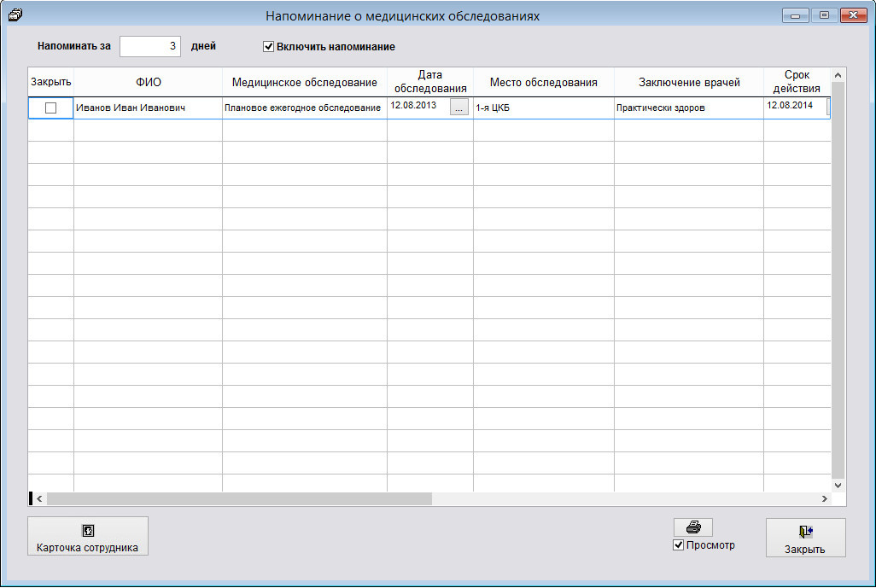Toggle the Включить напоминание checkbox

tap(268, 47)
